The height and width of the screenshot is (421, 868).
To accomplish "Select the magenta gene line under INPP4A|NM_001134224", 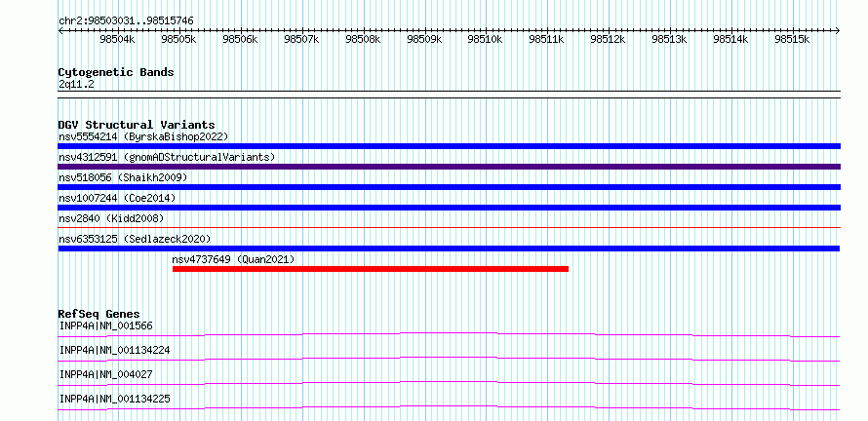I will coord(449,359).
